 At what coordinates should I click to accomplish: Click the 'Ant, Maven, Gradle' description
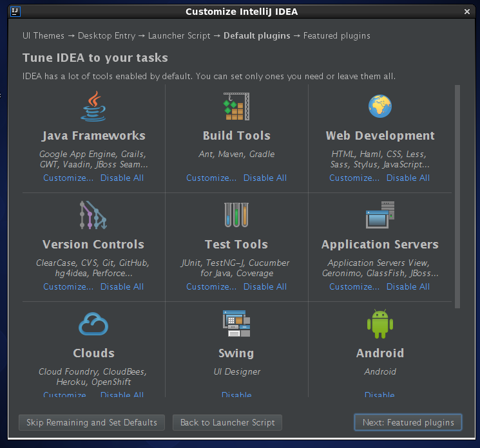(x=236, y=154)
